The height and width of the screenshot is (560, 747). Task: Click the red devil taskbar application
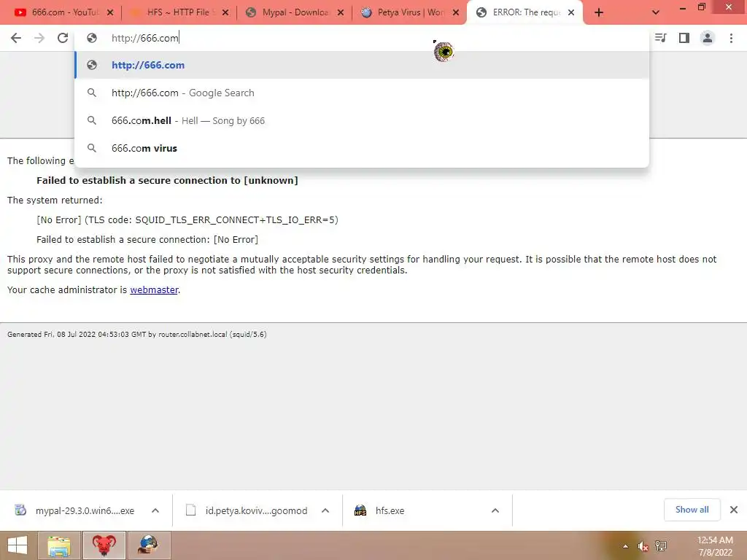click(104, 545)
